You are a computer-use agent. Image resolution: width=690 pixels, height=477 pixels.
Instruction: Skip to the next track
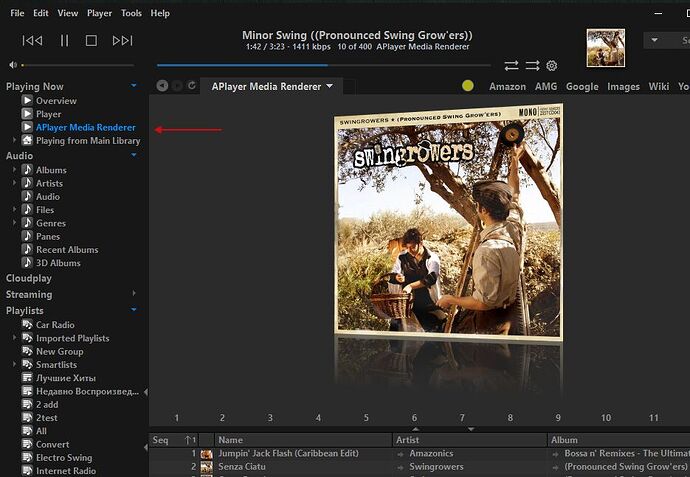pos(122,40)
